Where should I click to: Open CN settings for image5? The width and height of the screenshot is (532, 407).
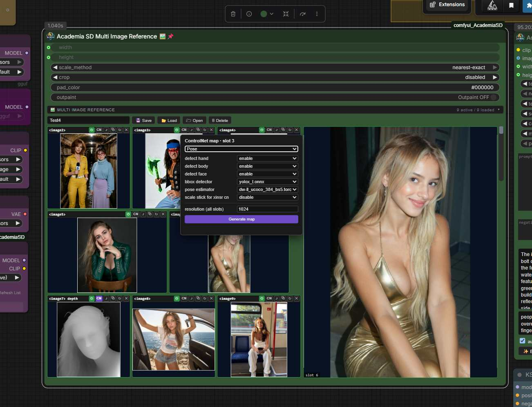(136, 214)
